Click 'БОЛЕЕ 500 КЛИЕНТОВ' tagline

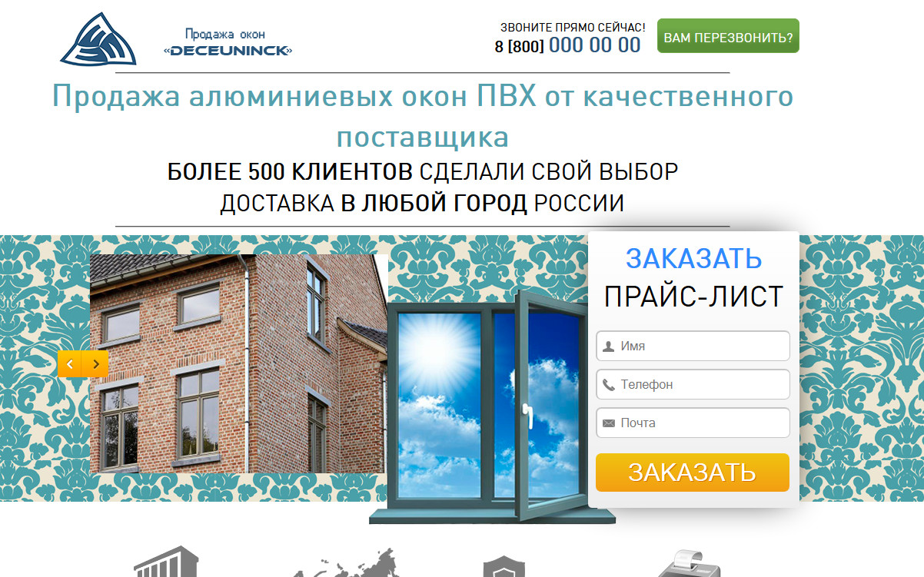290,171
